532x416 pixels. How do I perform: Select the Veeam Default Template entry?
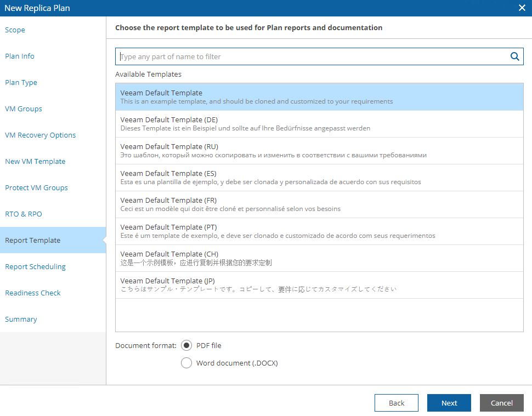[x=319, y=97]
